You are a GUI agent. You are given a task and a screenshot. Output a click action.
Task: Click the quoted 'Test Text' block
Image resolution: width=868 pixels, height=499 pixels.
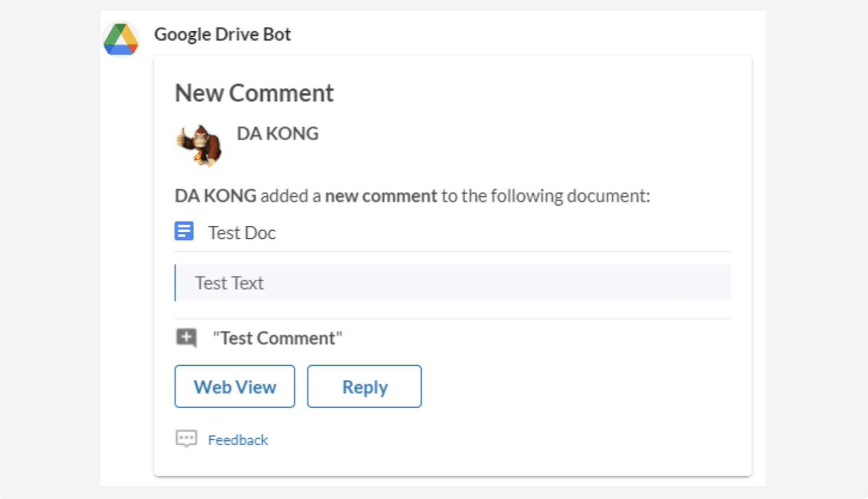tap(230, 283)
